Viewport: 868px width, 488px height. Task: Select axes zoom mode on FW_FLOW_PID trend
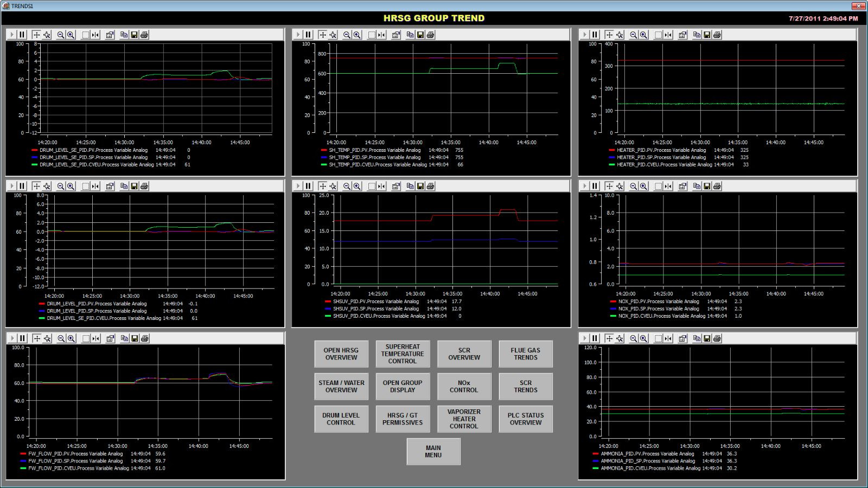[x=47, y=338]
